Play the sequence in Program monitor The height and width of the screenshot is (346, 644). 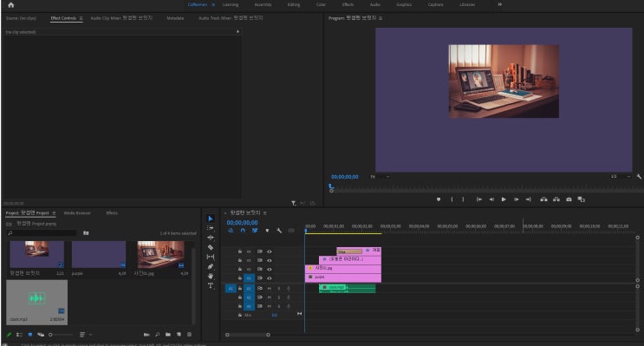click(504, 199)
